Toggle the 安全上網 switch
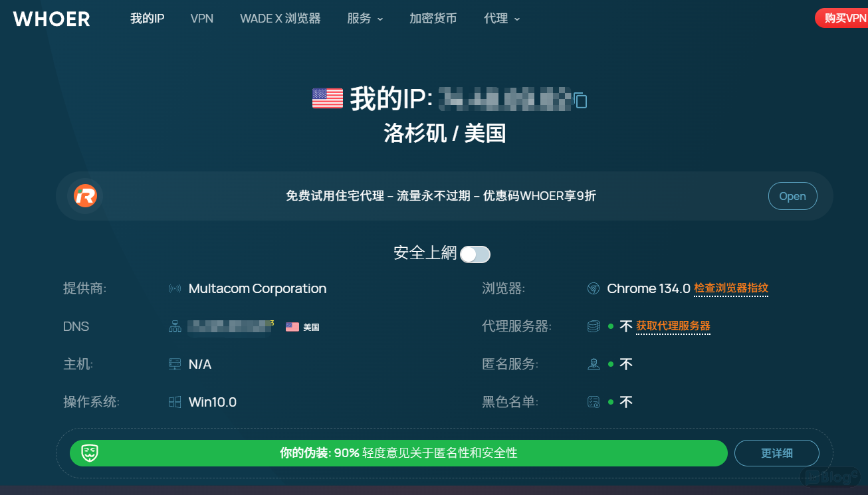 click(475, 254)
